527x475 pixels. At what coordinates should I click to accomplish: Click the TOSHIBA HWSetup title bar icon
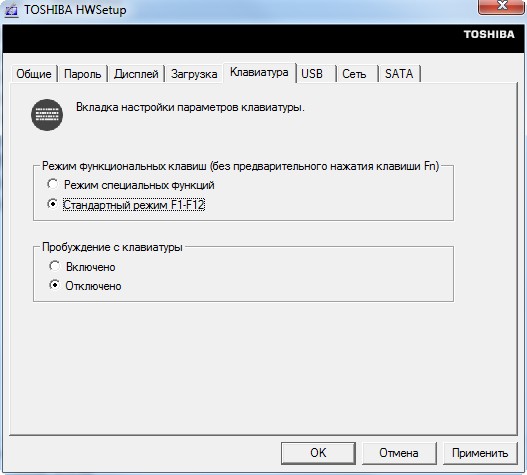coord(11,10)
